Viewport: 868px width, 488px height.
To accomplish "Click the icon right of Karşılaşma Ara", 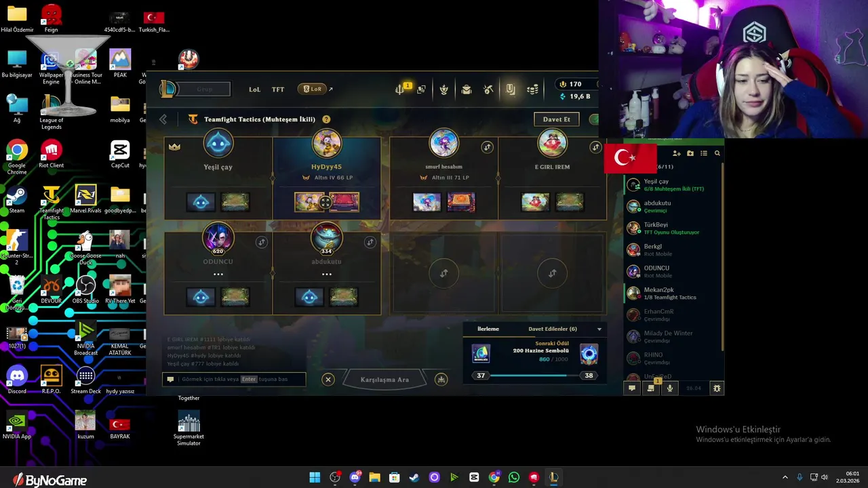I will pyautogui.click(x=441, y=380).
